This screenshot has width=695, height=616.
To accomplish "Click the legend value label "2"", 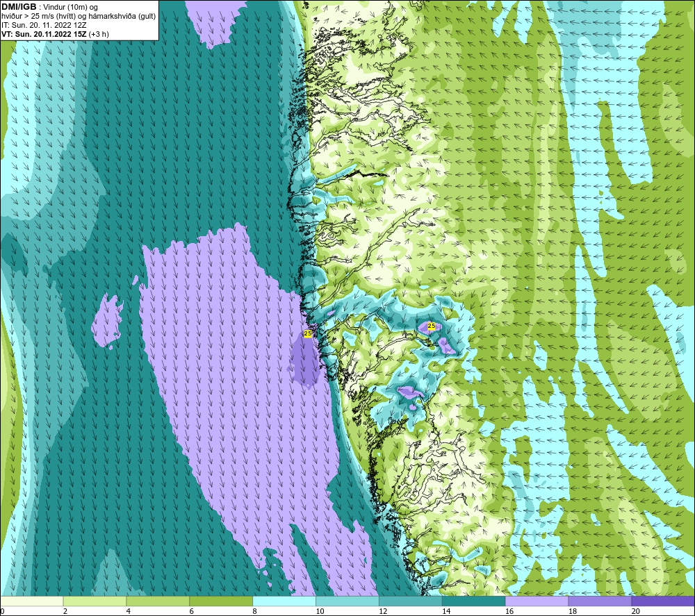I will click(x=65, y=611).
